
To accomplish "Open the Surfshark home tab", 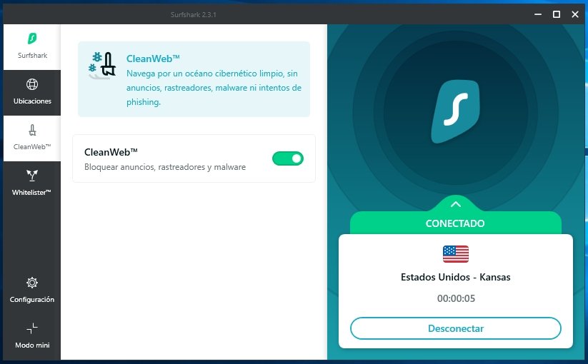I will tap(32, 47).
